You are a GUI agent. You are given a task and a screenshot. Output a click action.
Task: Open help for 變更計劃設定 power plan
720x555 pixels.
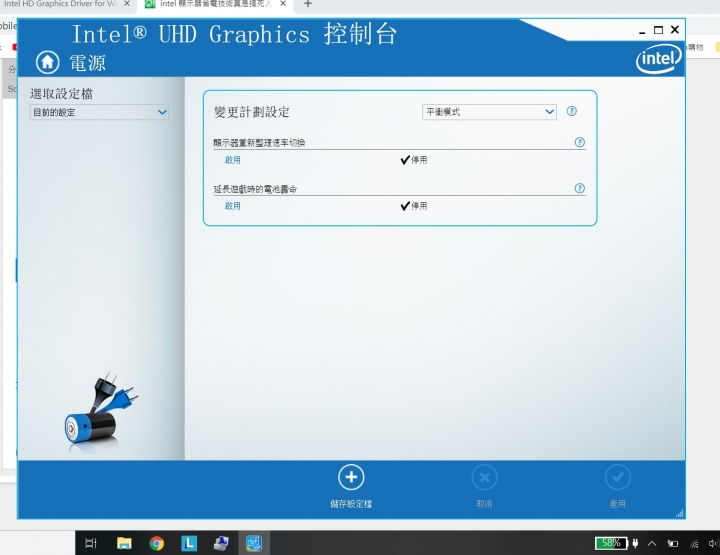point(571,111)
